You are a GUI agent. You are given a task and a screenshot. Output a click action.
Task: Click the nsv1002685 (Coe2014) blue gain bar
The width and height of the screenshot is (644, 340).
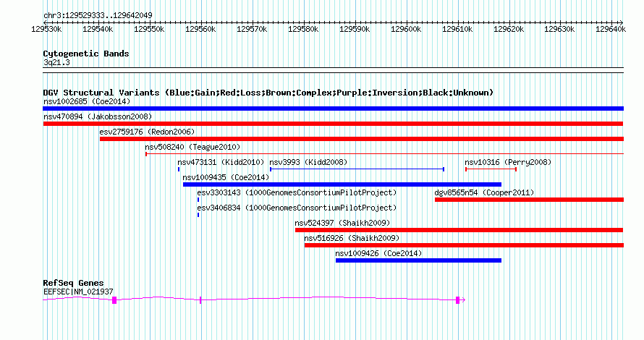tap(333, 109)
